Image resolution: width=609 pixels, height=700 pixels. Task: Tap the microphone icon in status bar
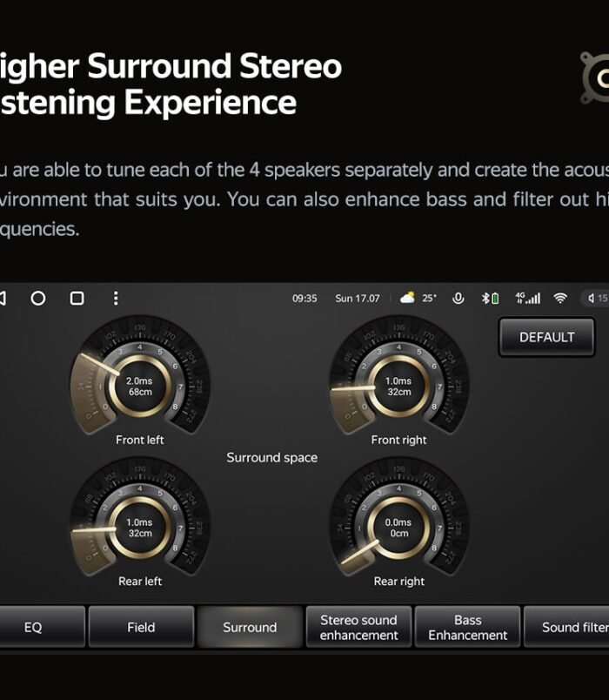[458, 299]
